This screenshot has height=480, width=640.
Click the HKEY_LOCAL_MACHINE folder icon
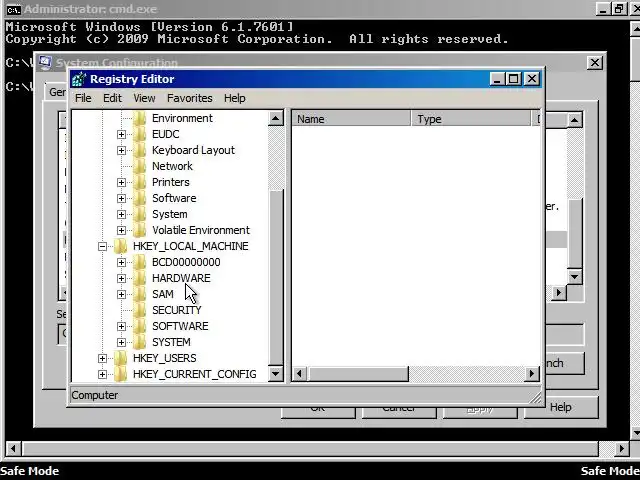(x=120, y=246)
